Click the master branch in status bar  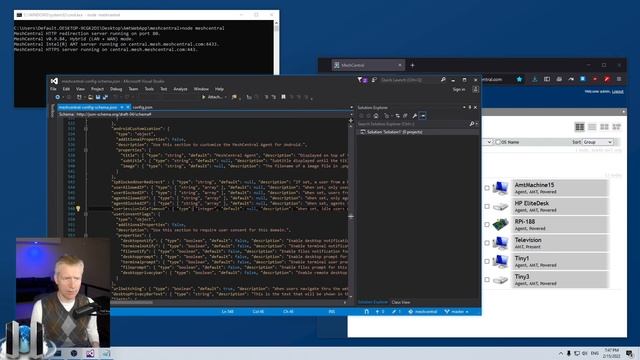(x=457, y=312)
